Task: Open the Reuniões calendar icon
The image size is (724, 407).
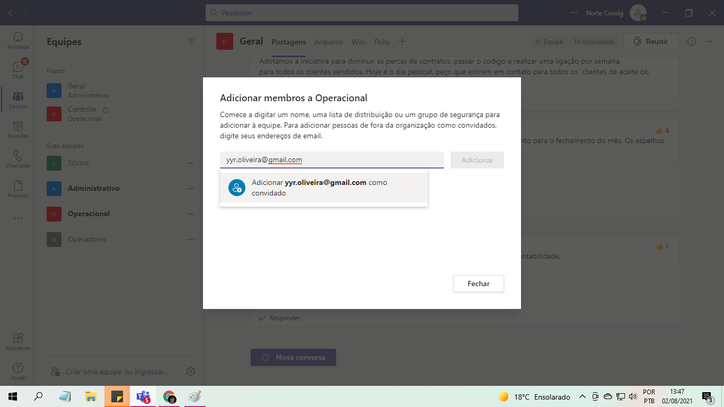Action: pos(18,129)
